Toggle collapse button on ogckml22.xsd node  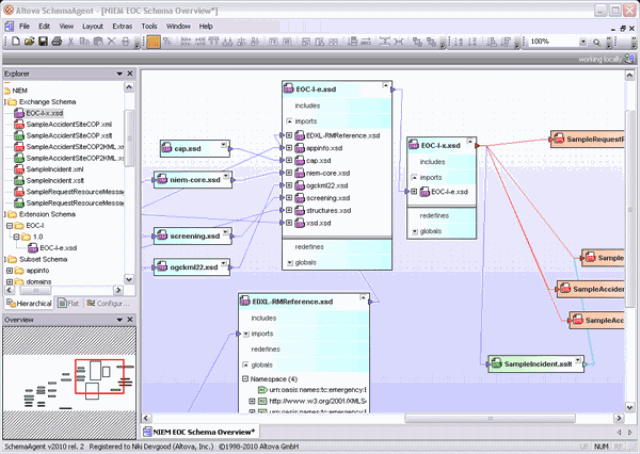(224, 263)
